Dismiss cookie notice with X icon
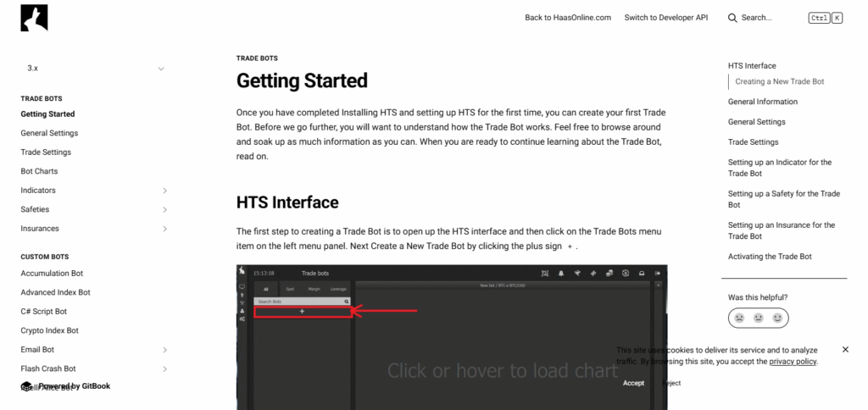868x410 pixels. (x=845, y=349)
